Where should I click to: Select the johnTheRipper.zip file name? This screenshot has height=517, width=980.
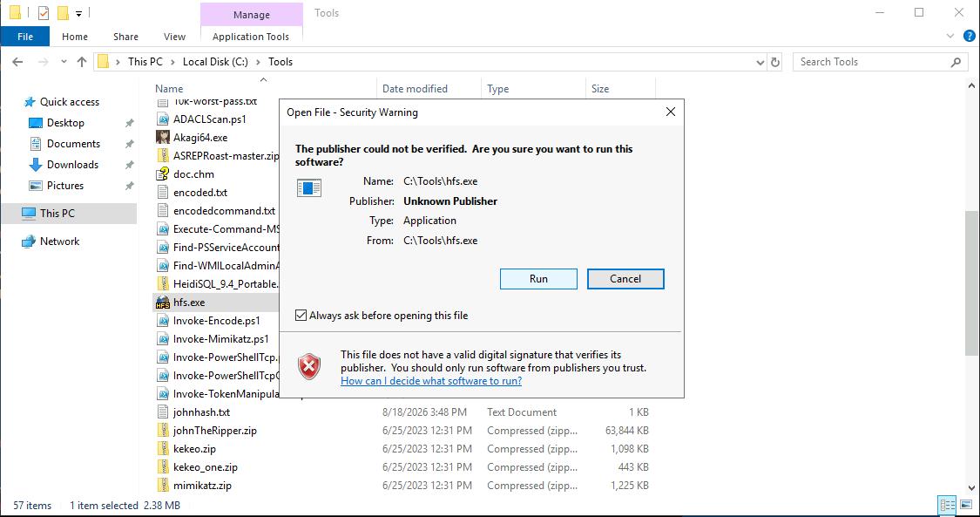tap(215, 431)
